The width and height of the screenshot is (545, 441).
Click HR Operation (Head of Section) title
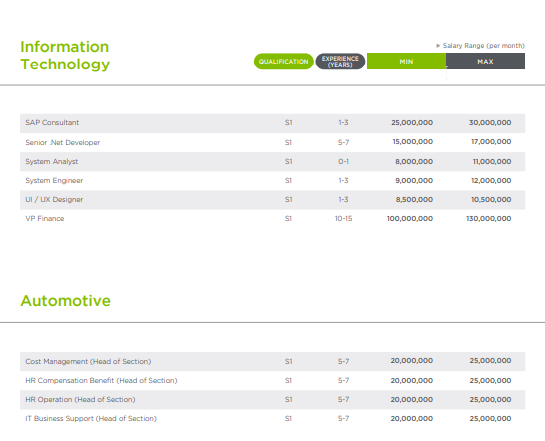pyautogui.click(x=80, y=400)
